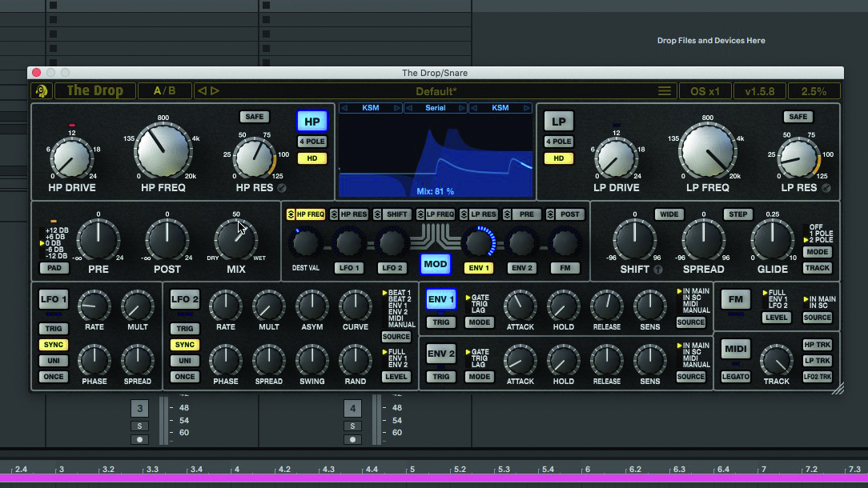Screen dimensions: 868x488
Task: Solo track 3 with S button
Action: [139, 426]
